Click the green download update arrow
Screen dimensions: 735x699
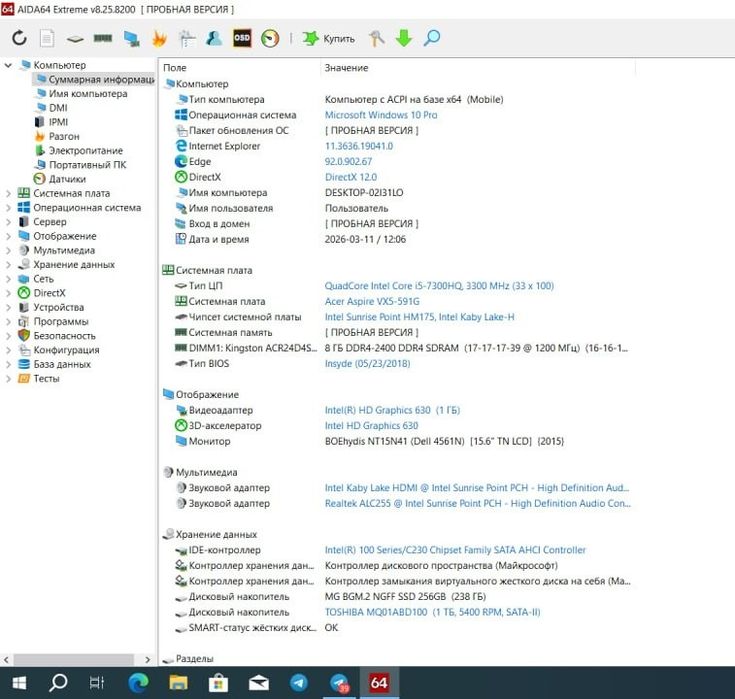[404, 38]
